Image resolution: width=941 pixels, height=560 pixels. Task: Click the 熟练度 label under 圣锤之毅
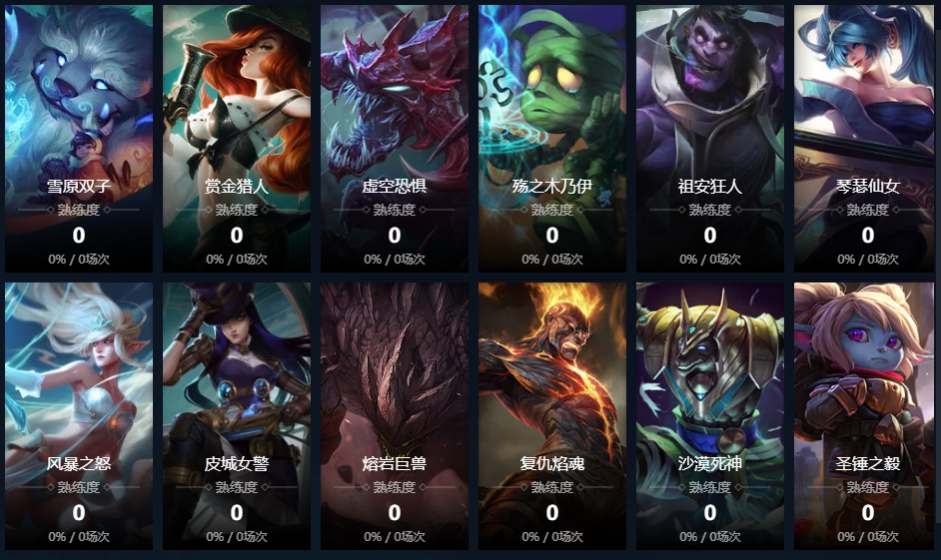[868, 487]
